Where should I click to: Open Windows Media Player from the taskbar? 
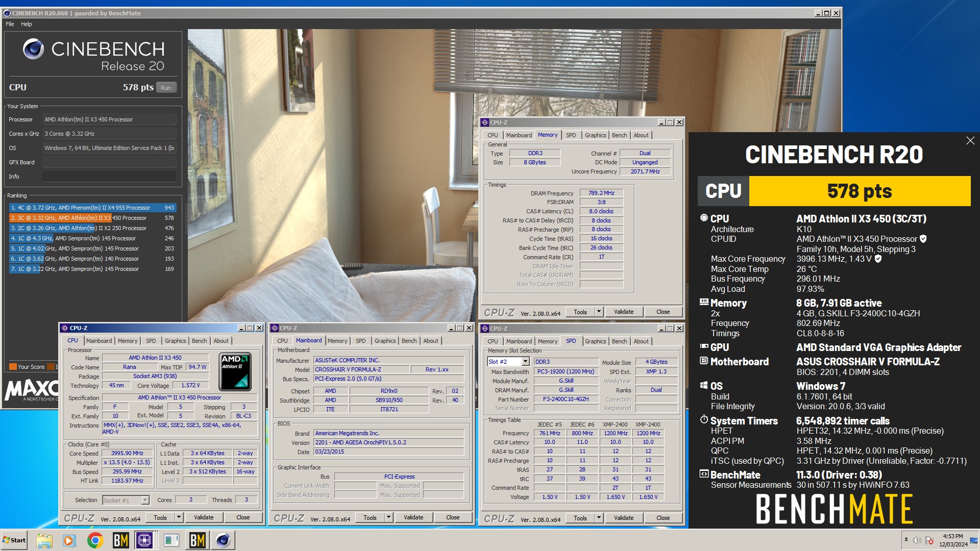coord(69,540)
